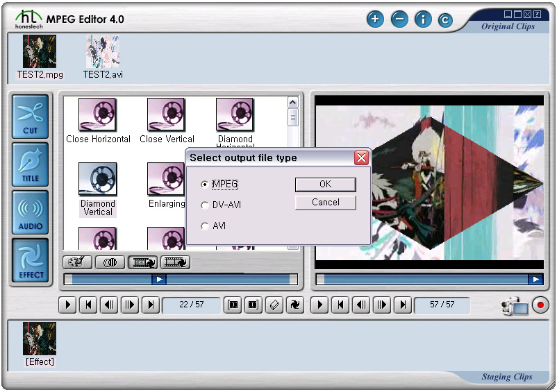Screen dimensions: 557x392
Task: Jump to left preview's first frame
Action: [x=88, y=305]
